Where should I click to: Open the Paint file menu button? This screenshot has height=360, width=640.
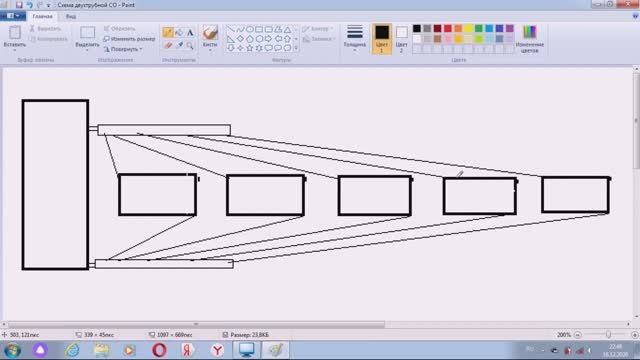click(13, 16)
